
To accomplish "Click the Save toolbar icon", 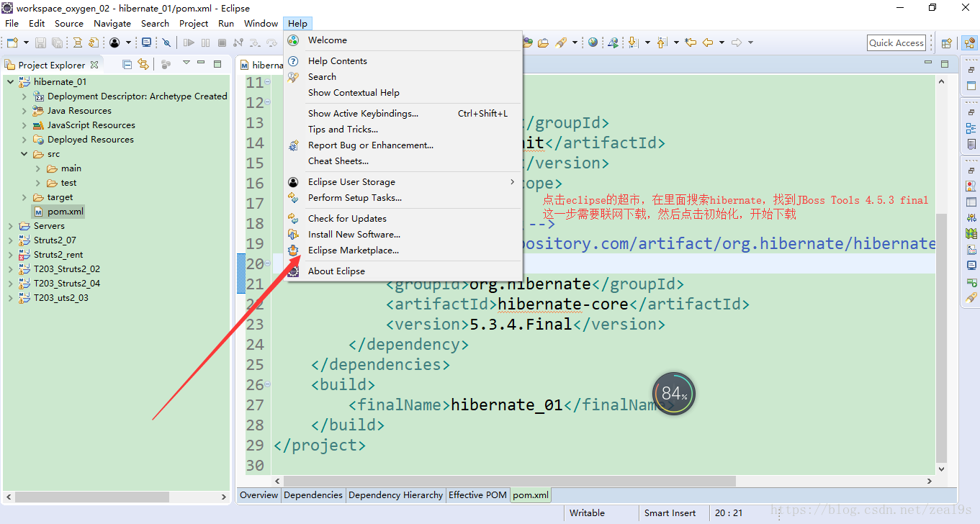I will coord(40,43).
